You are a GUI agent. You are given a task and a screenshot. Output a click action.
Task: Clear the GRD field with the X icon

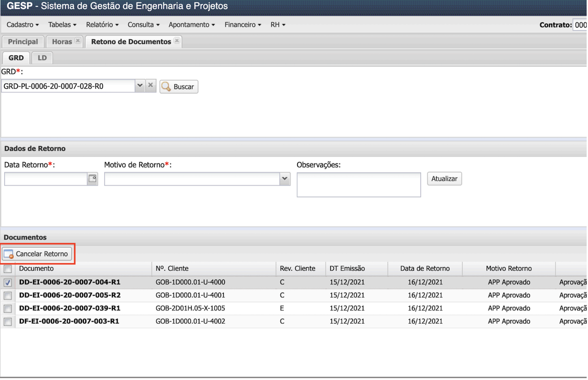[x=151, y=86]
